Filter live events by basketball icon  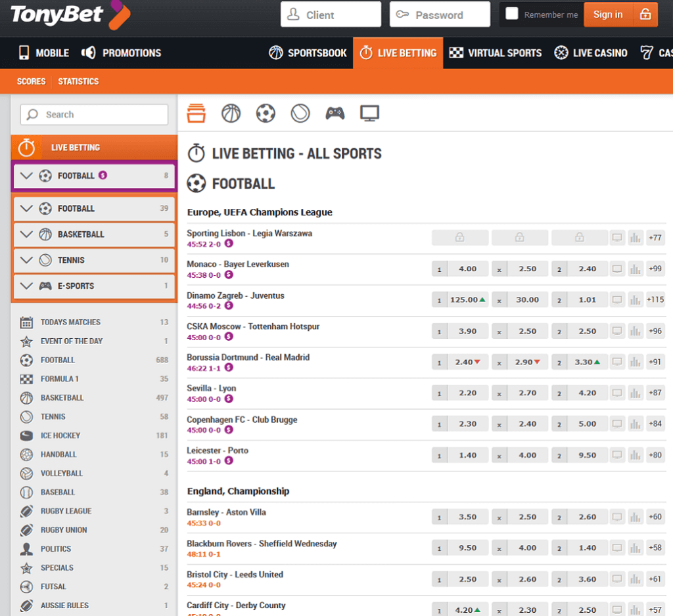pyautogui.click(x=231, y=113)
